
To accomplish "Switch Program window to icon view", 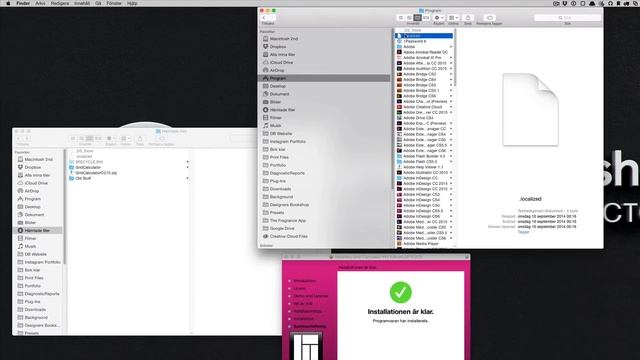I will pos(401,18).
